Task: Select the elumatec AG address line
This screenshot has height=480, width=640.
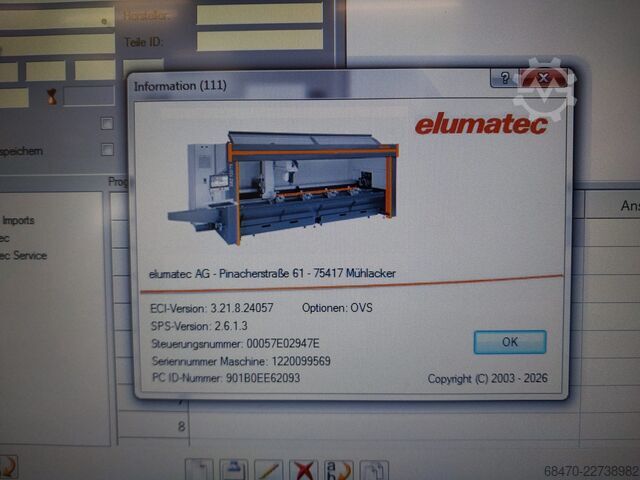Action: coord(272,273)
